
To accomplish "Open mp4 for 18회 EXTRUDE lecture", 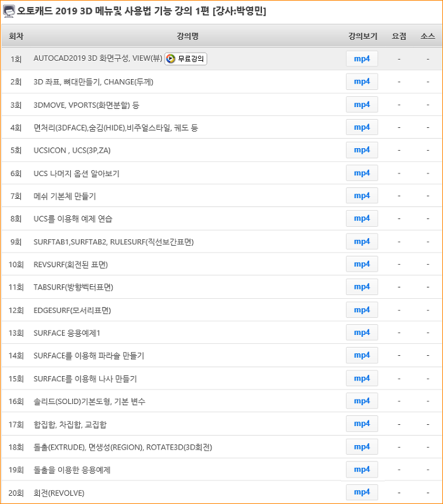I will tap(362, 447).
